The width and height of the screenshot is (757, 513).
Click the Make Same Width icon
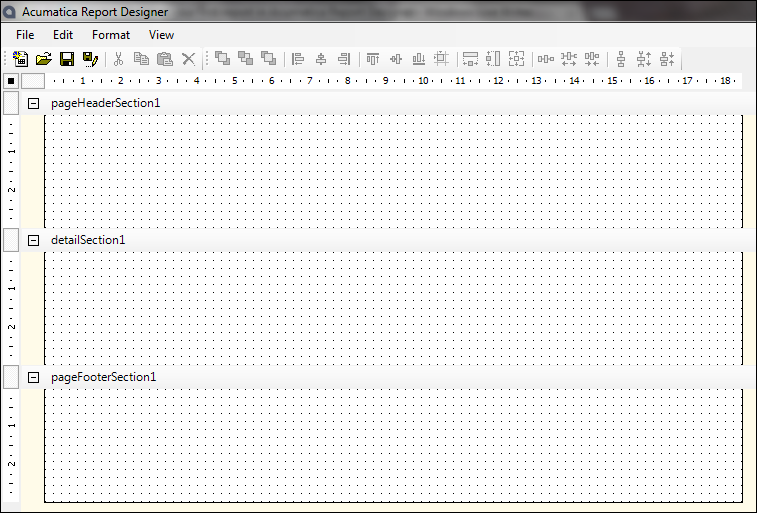tap(470, 59)
